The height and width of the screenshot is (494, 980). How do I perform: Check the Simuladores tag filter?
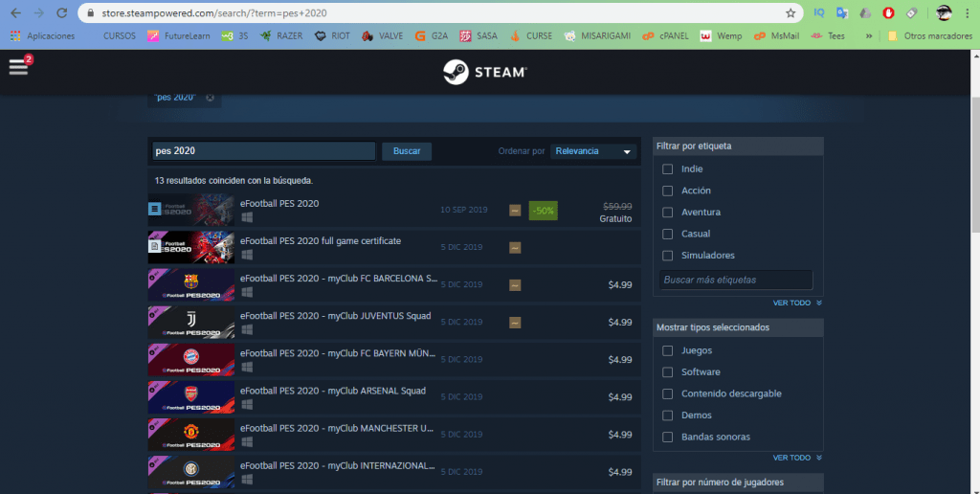pos(667,255)
